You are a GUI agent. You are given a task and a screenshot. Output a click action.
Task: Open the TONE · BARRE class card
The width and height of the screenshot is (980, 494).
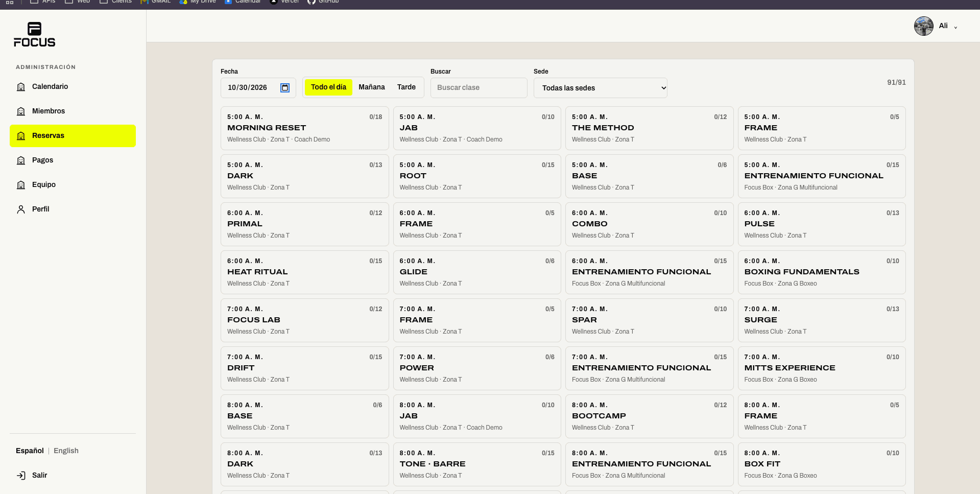click(x=477, y=464)
